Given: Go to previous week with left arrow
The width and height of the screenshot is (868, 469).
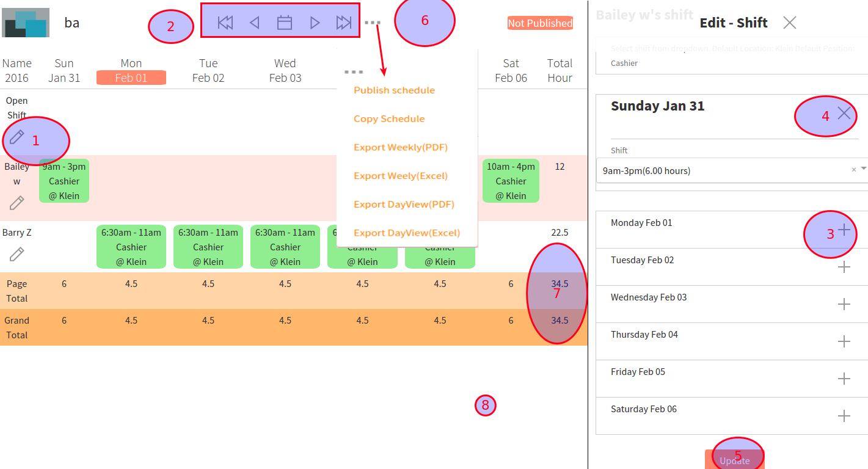Looking at the screenshot, I should tap(255, 23).
